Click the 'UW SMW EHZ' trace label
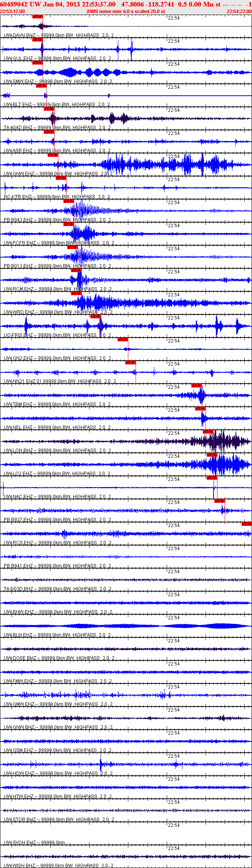Viewport: 252px width, 868px height. pos(19,81)
